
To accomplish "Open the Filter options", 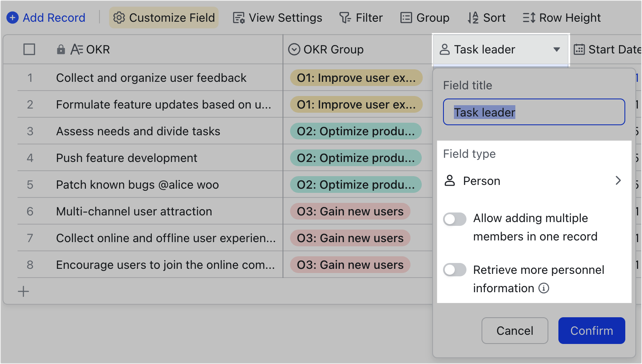I will [361, 18].
